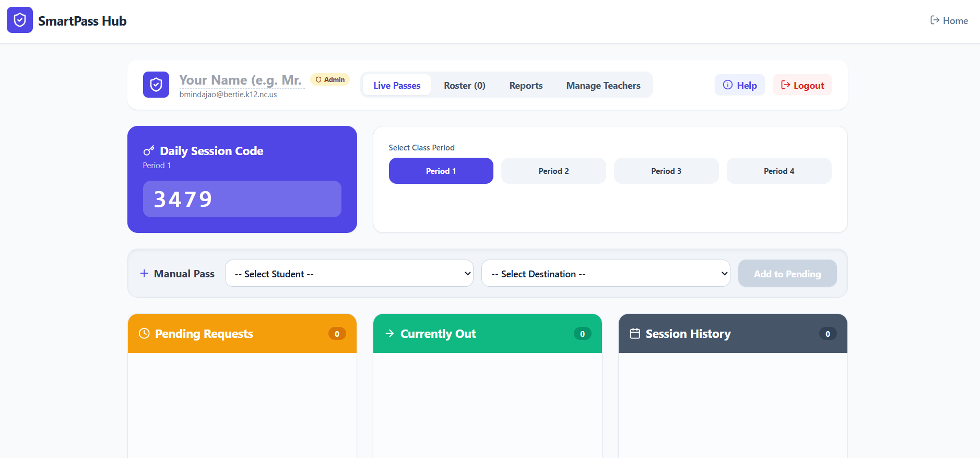
Task: Click the email bmindajao@bertie.k12.nc.us
Action: [228, 95]
